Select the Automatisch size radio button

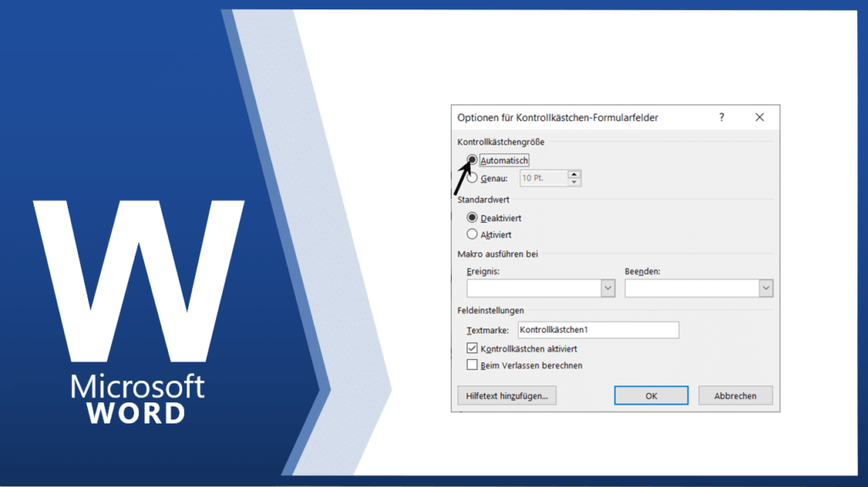point(472,159)
